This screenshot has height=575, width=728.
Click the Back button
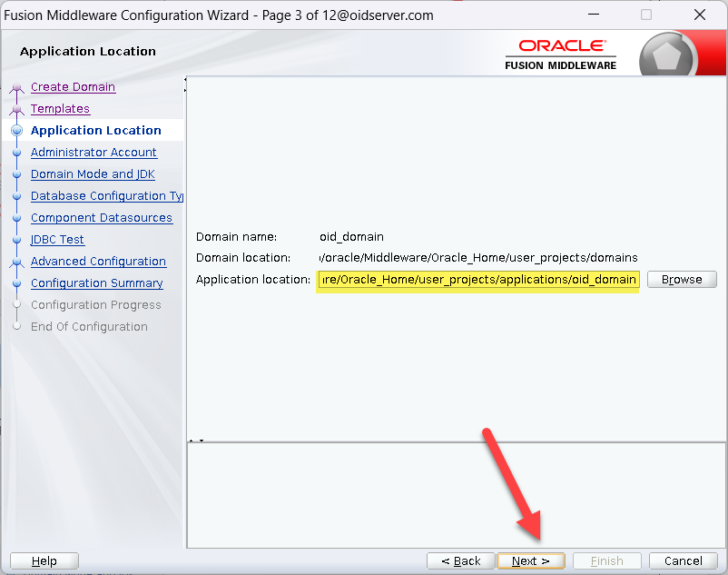[460, 560]
